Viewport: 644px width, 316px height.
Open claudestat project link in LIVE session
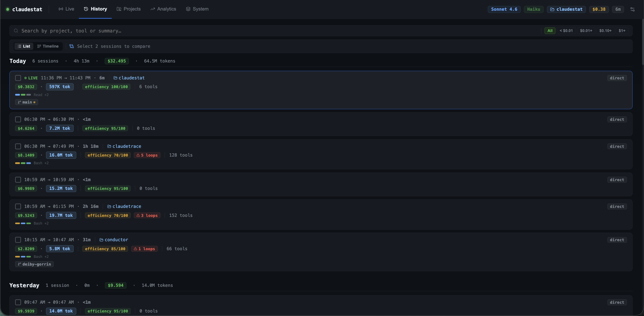129,78
